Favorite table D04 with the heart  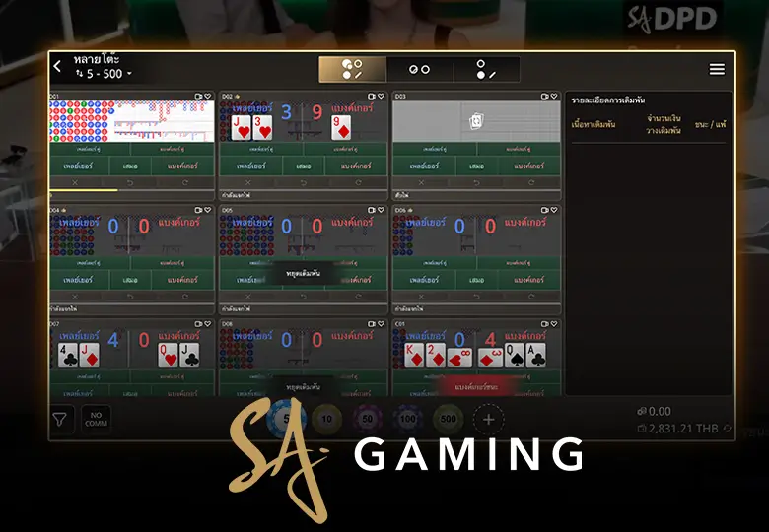(208, 210)
